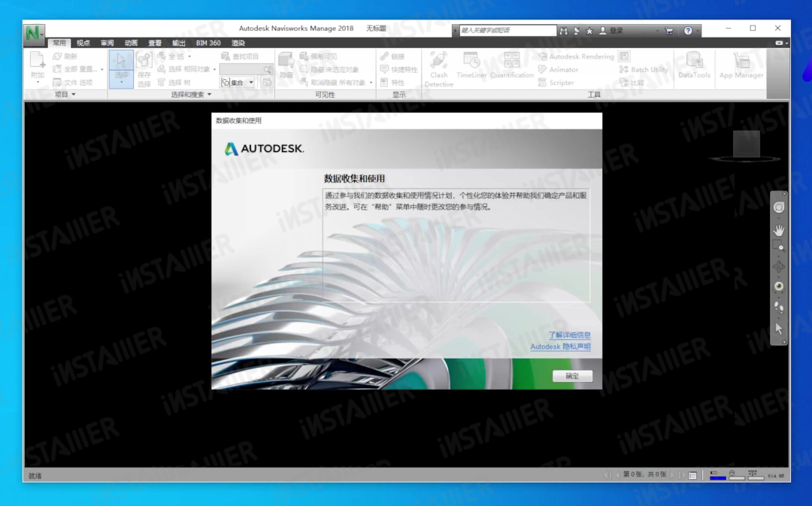Click the 选择 树 selection tree icon
The height and width of the screenshot is (506, 812).
(x=162, y=83)
